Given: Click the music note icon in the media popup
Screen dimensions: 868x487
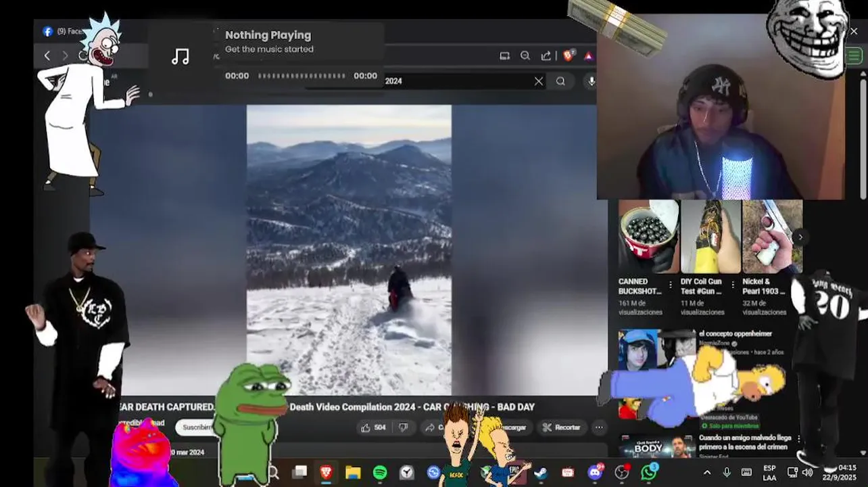Looking at the screenshot, I should 180,56.
